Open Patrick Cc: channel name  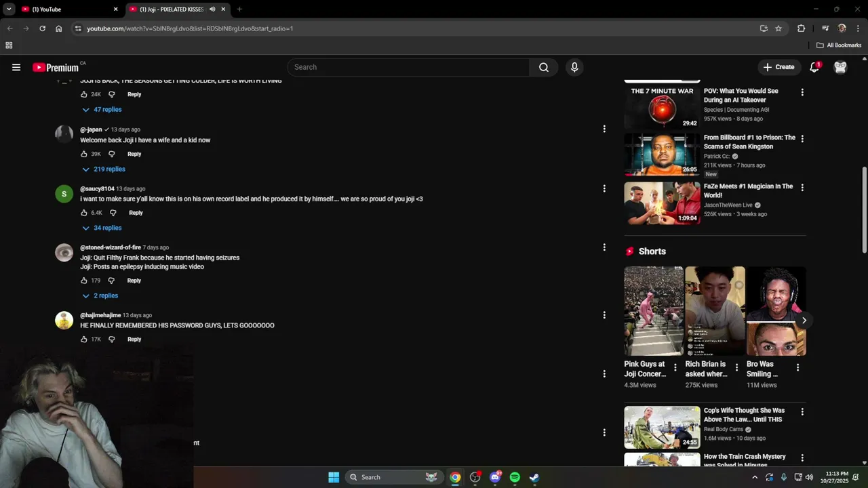[716, 156]
